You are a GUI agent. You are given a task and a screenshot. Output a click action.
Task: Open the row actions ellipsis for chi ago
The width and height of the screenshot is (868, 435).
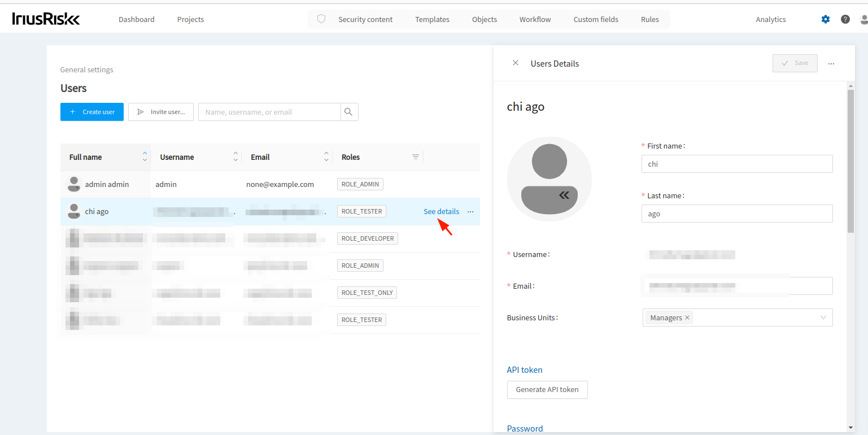470,211
